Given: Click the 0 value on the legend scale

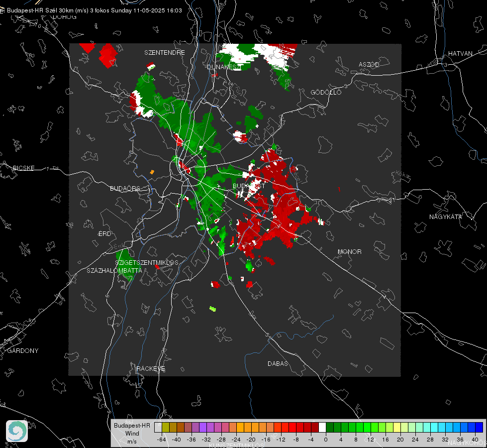Looking at the screenshot, I should click(325, 440).
